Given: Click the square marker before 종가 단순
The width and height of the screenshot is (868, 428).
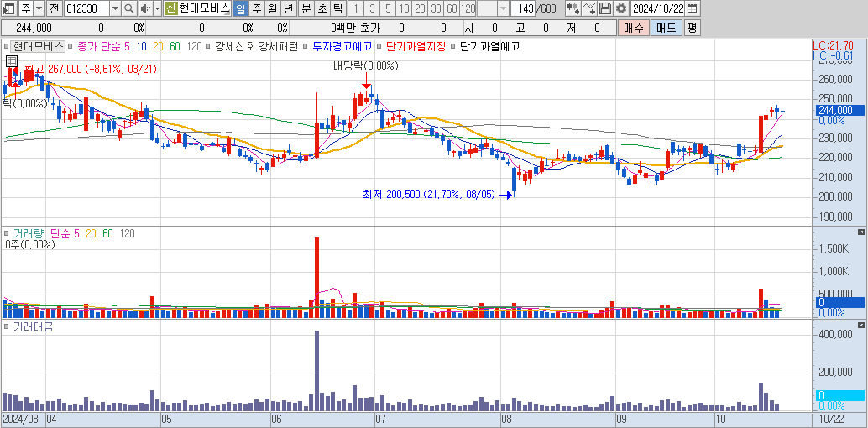Looking at the screenshot, I should [71, 47].
